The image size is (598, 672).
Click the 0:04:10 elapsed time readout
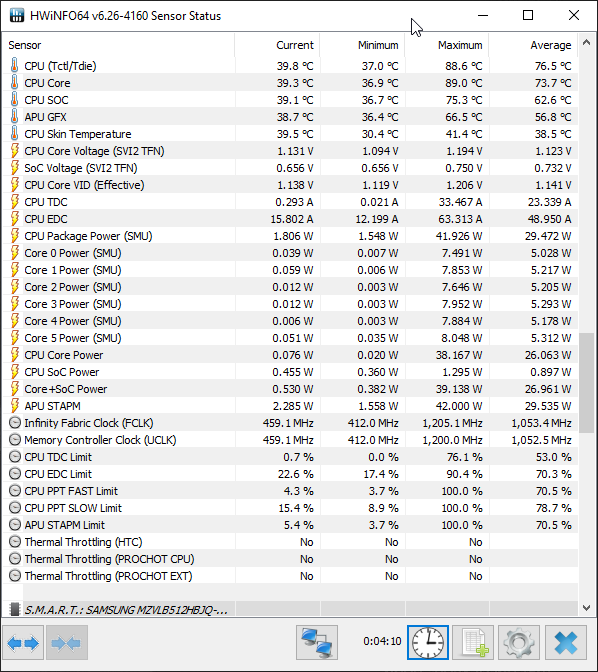point(382,641)
